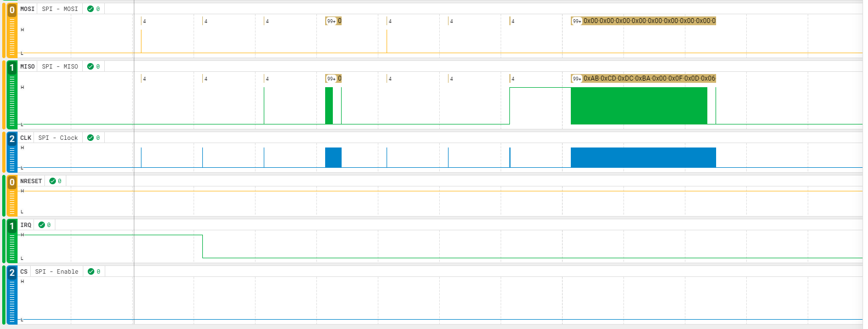Select the blue channel 2 badge for CS
868x329 pixels.
[12, 273]
